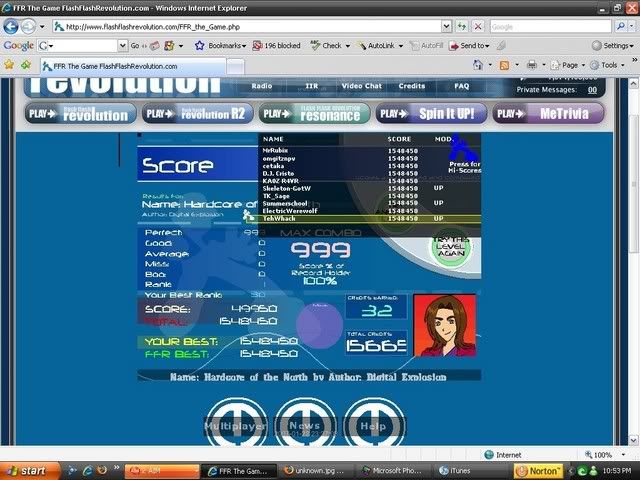
Task: Open Google toolbar Settings dropdown
Action: (611, 46)
